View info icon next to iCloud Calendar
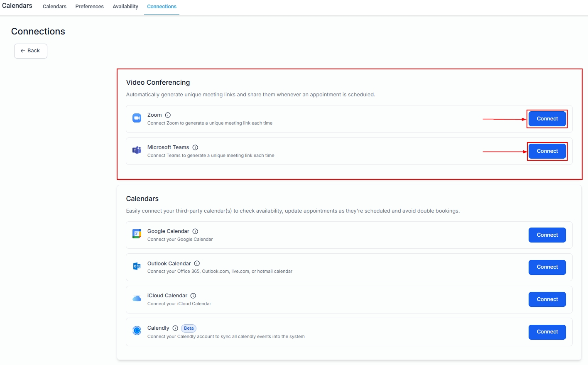This screenshot has height=365, width=588. click(x=193, y=296)
